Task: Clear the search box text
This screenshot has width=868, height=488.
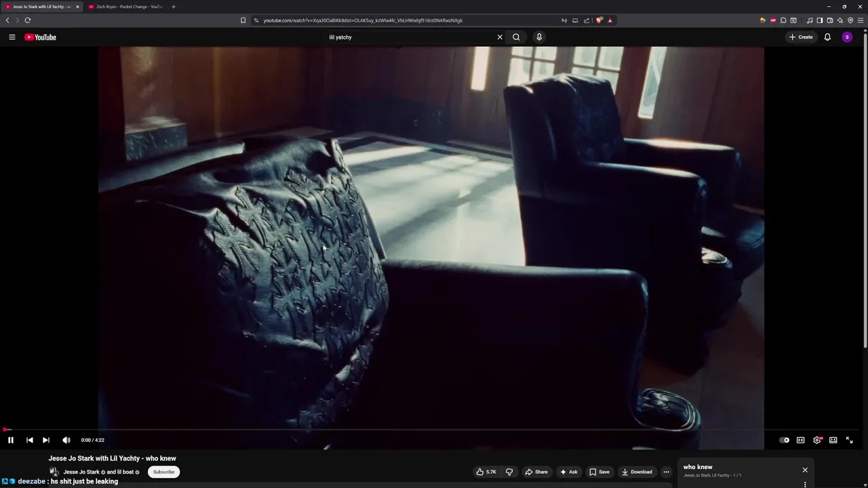Action: click(x=500, y=37)
